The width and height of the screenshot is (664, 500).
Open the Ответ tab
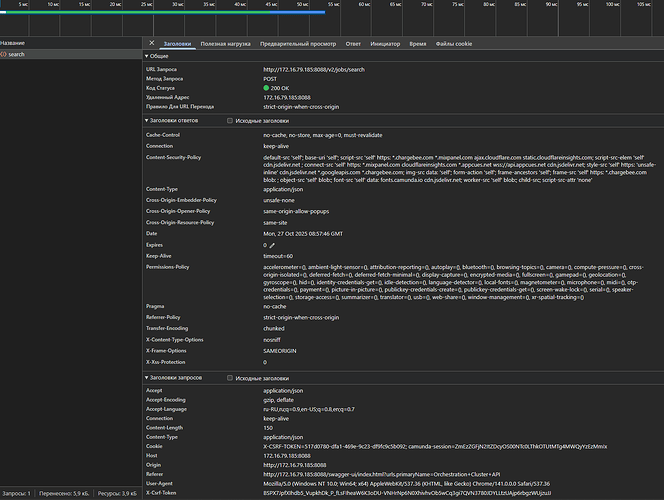353,44
